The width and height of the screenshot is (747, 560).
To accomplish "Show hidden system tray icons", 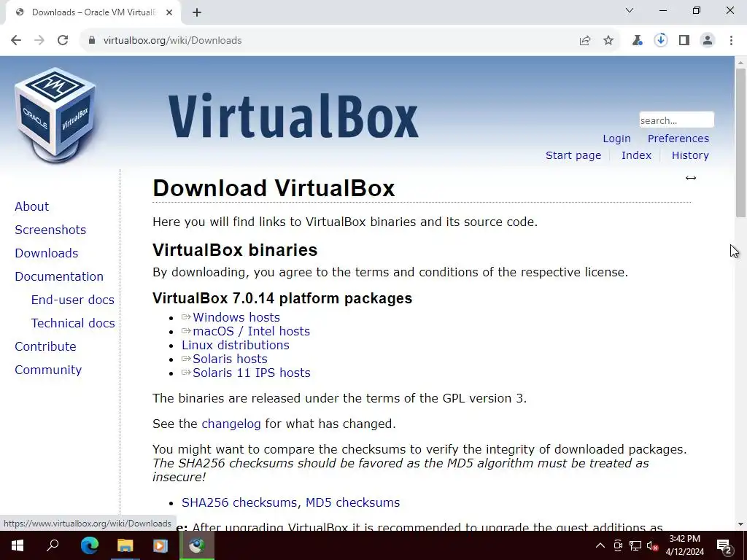I will 600,545.
